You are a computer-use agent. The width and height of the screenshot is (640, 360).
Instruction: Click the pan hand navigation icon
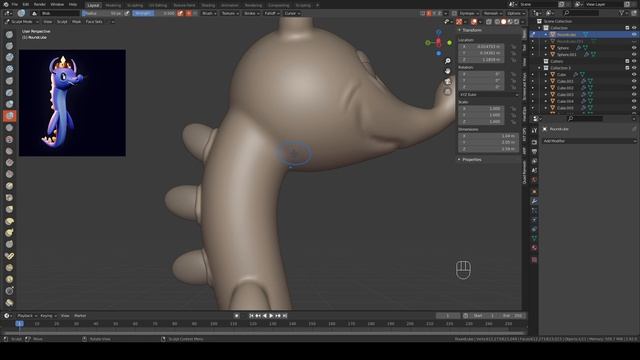click(x=448, y=71)
